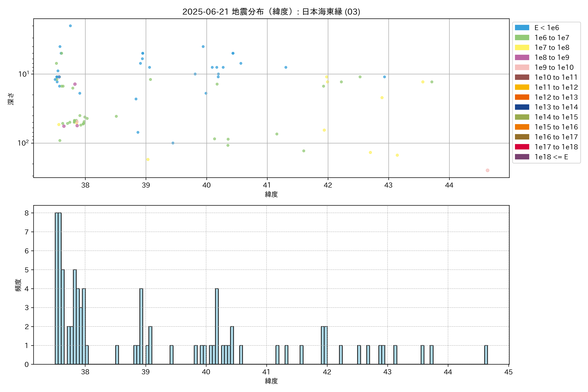This screenshot has height=392, width=588.
Task: Click the crimson '1e17 to 1e18' legend swatch
Action: [522, 147]
